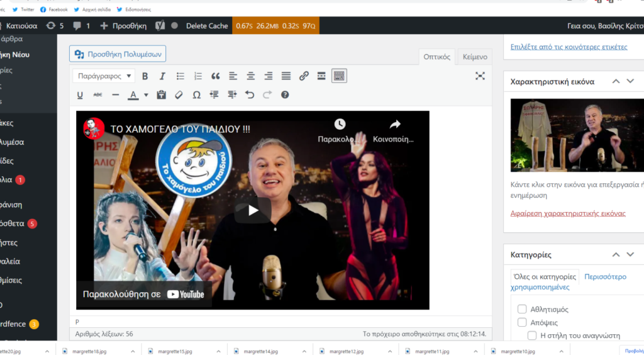This screenshot has width=644, height=355.
Task: Click Αφαίρεση χαρακτηριστικής εικόνας link
Action: 568,213
